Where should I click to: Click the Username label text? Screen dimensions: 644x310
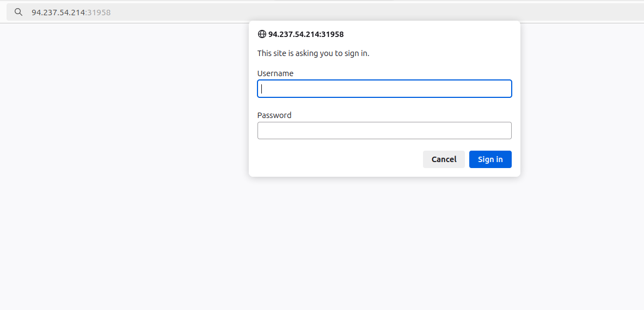point(275,73)
